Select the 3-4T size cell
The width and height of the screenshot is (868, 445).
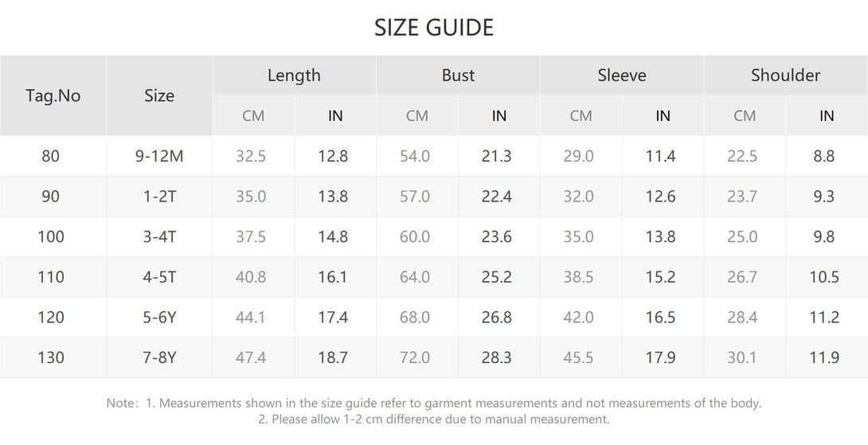click(159, 236)
